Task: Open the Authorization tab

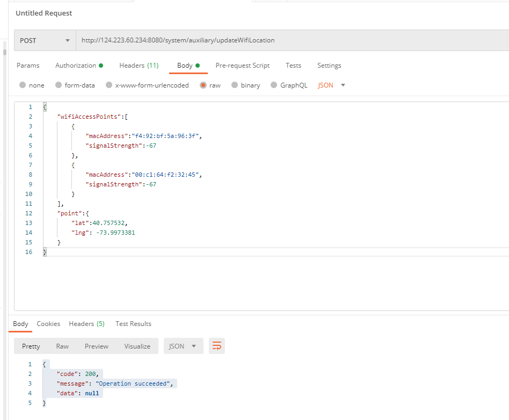Action: 76,66
